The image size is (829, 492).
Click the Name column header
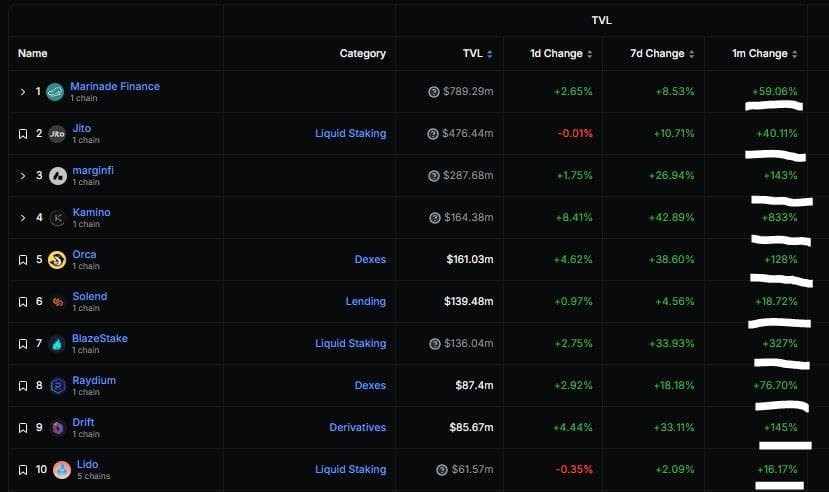33,53
